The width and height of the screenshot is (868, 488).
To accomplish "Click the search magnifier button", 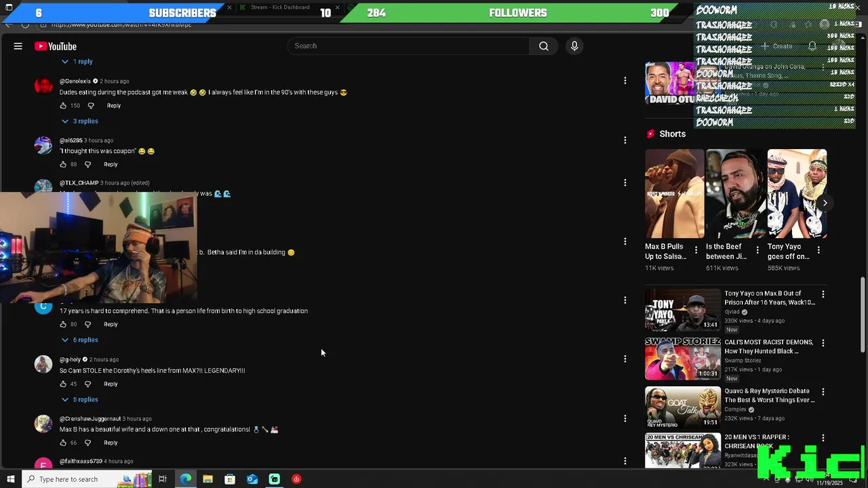I will tap(544, 46).
